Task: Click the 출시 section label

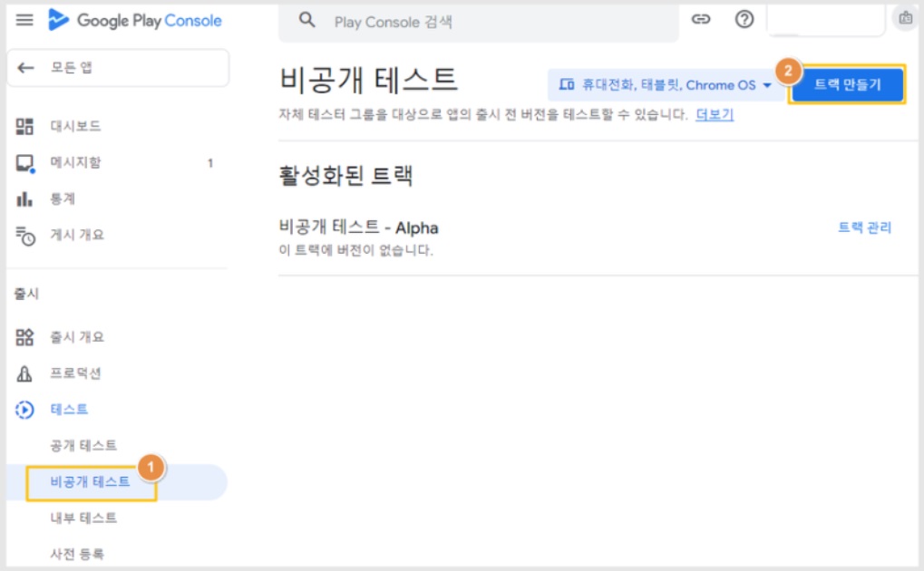Action: pos(26,294)
